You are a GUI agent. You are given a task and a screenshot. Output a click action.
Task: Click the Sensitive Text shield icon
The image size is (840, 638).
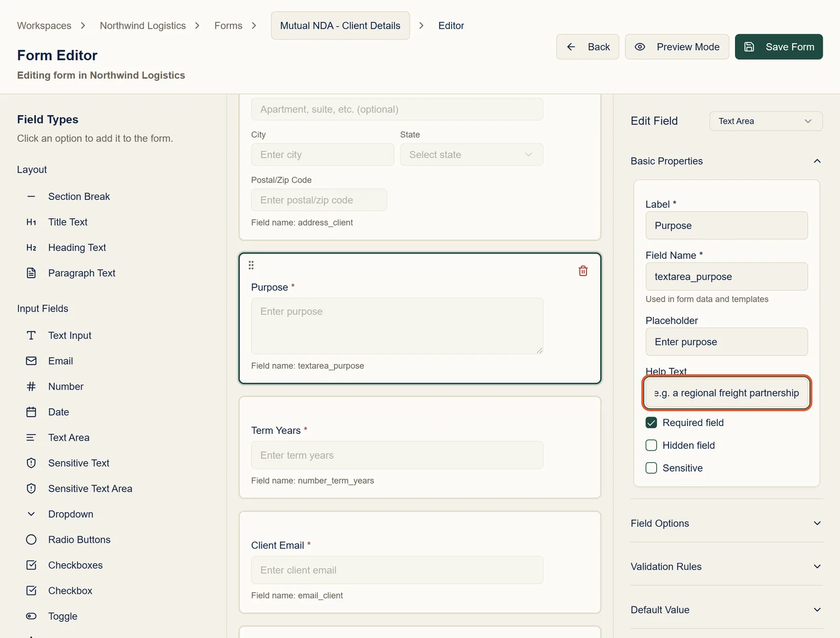[31, 463]
